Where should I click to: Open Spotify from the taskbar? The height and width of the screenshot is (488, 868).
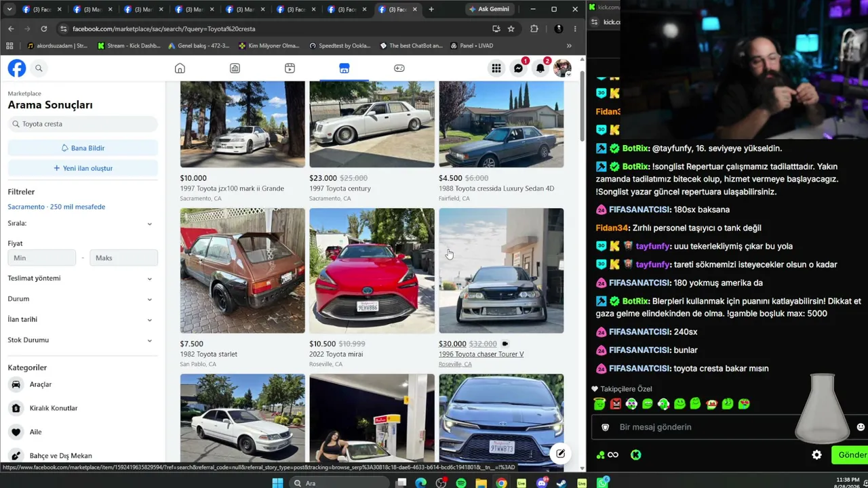pos(461,483)
